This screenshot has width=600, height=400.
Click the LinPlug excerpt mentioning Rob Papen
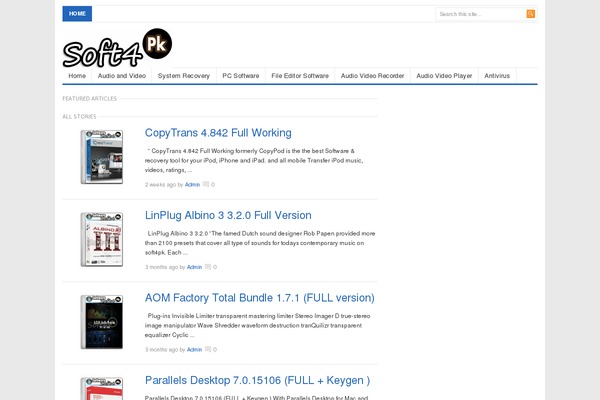coord(260,243)
